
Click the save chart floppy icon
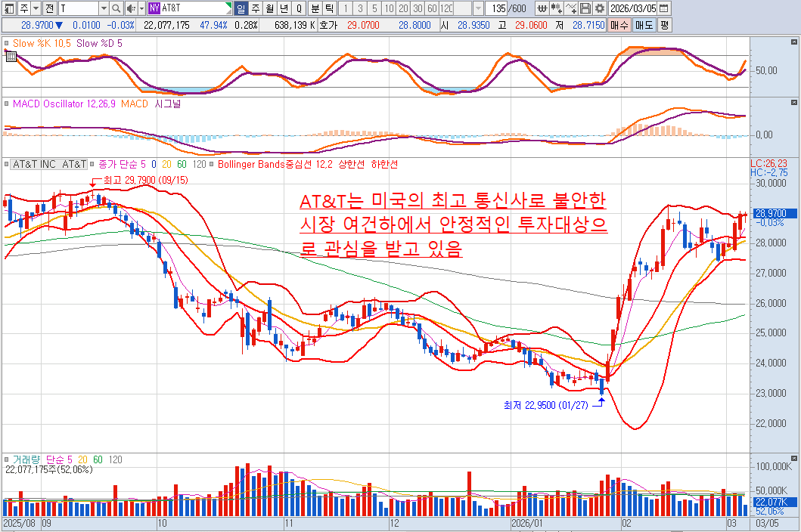click(x=585, y=8)
